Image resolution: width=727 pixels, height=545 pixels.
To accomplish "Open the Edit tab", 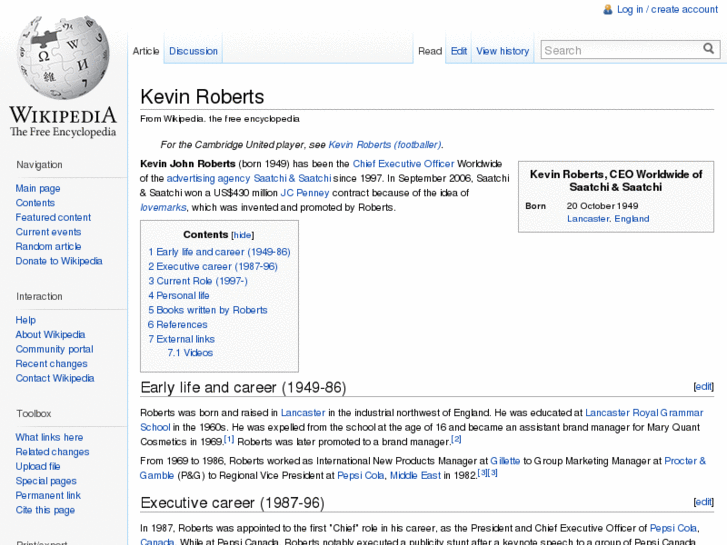I will click(459, 51).
